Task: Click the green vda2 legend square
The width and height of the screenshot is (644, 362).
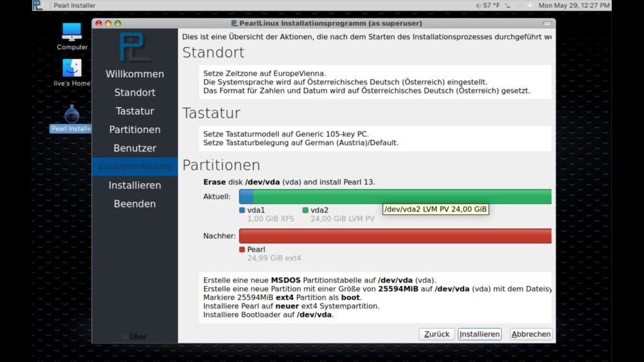Action: [x=305, y=210]
